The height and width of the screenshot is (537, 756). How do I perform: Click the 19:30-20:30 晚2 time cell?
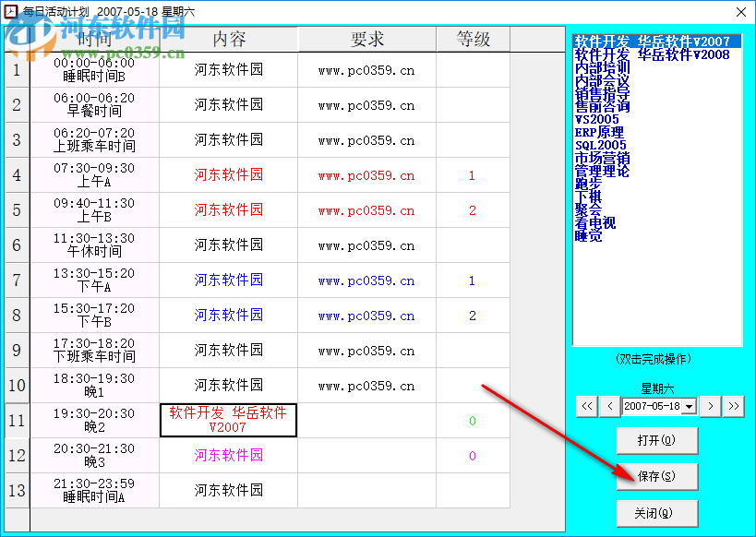pos(94,421)
